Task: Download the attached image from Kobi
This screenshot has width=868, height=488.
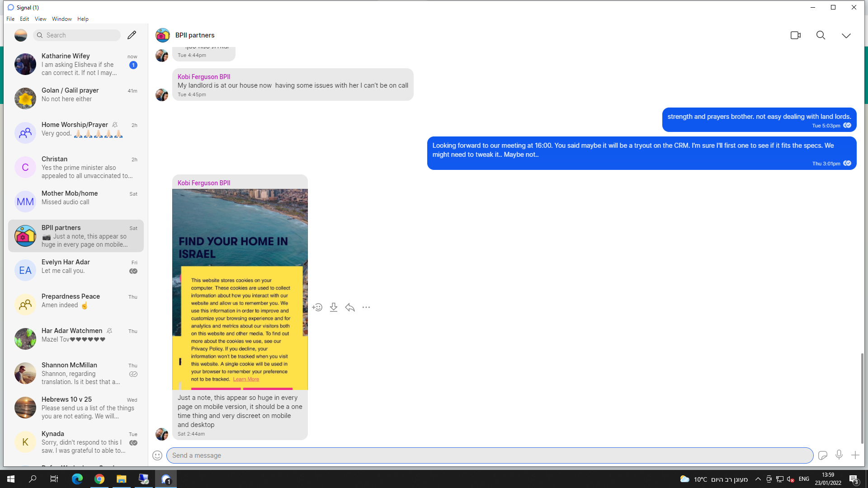Action: coord(334,307)
